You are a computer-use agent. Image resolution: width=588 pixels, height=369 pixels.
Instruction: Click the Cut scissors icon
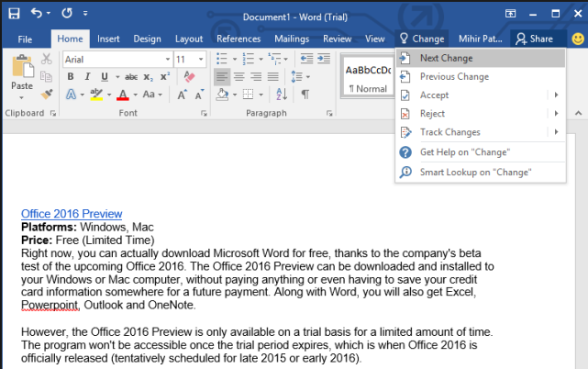click(47, 59)
